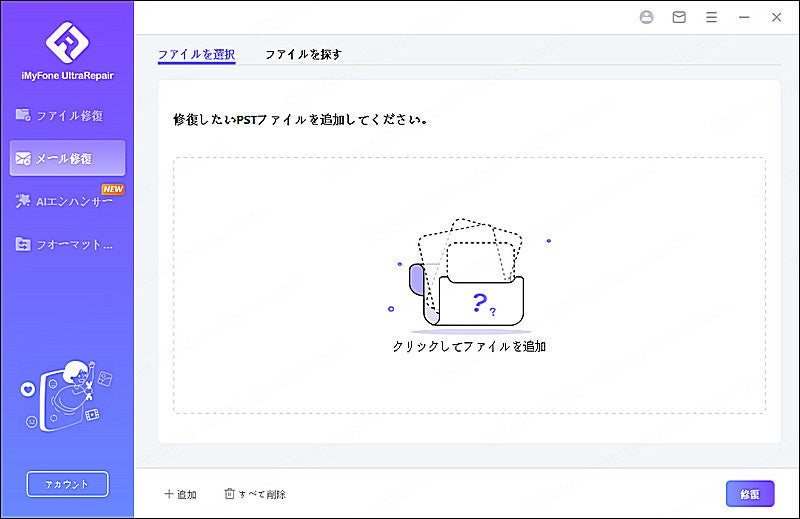Viewport: 800px width, 519px height.
Task: Open ファイル修復 from the sidebar
Action: click(69, 115)
